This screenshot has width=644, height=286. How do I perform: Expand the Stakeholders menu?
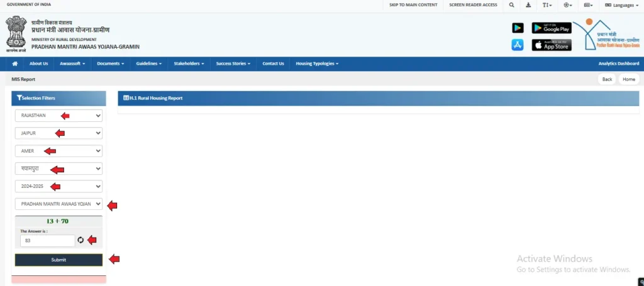pyautogui.click(x=189, y=63)
